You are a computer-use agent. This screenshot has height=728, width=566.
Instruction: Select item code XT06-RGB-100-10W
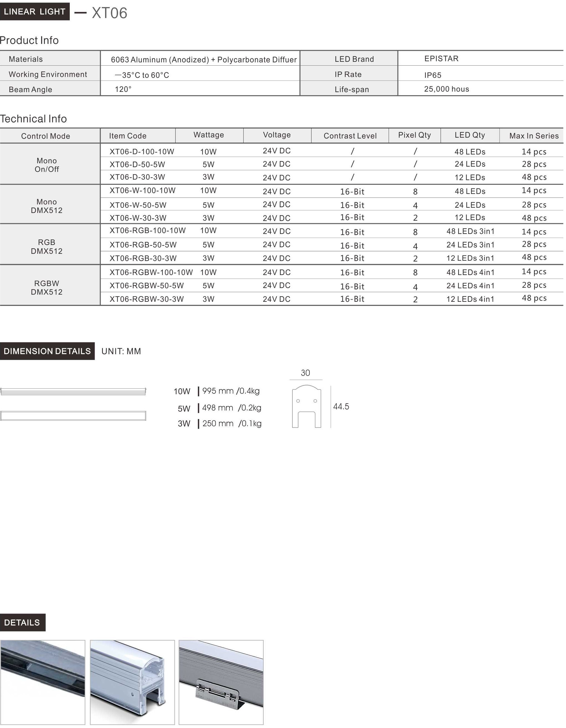pos(148,231)
